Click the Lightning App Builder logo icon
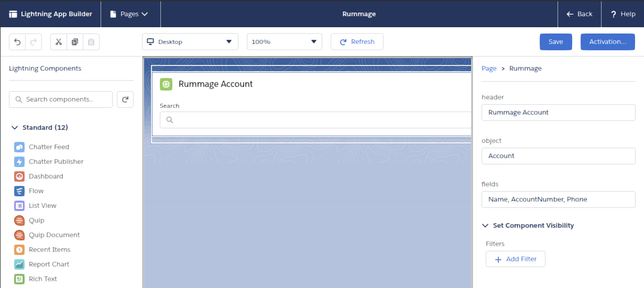 [x=13, y=14]
